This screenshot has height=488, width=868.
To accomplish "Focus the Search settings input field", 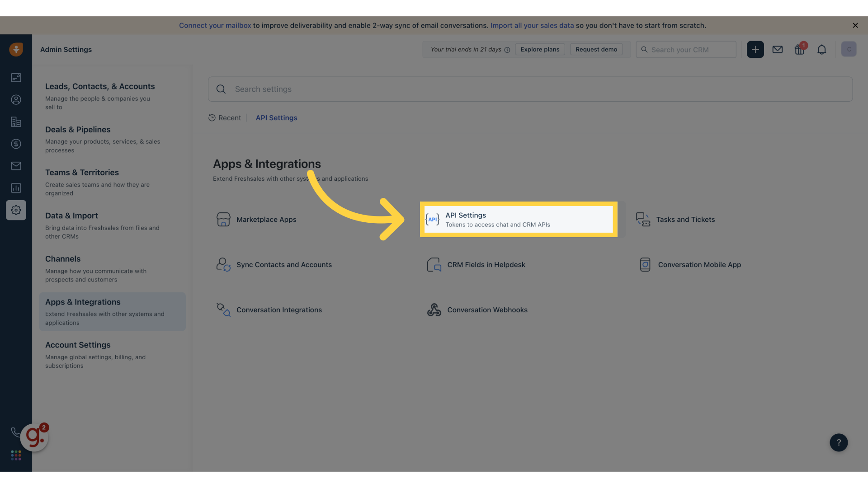I will click(530, 89).
